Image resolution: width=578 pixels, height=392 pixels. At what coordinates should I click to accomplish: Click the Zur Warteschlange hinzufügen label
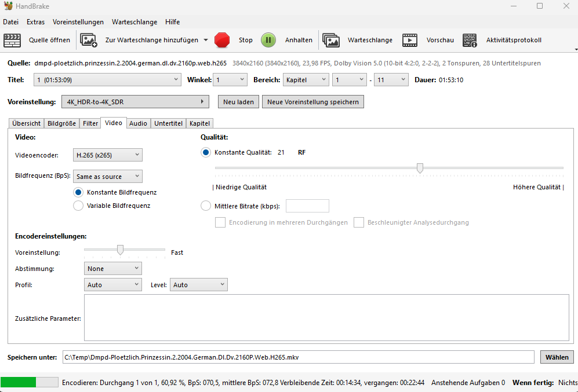(x=152, y=40)
